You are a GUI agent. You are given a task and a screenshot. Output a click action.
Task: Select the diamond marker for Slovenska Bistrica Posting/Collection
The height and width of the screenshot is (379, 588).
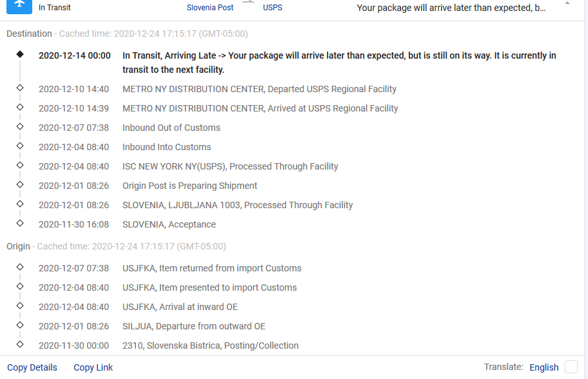coord(20,344)
